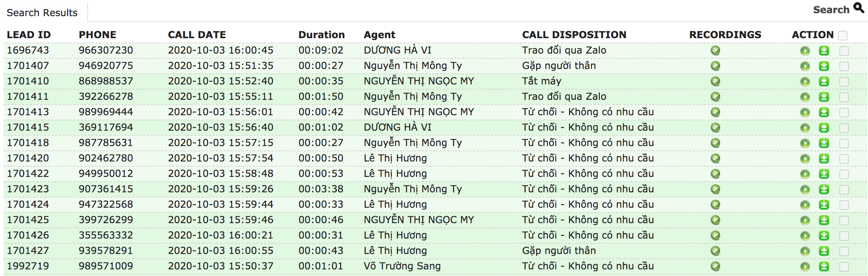Download recording for lead 1701423
The image size is (868, 276).
tap(824, 190)
